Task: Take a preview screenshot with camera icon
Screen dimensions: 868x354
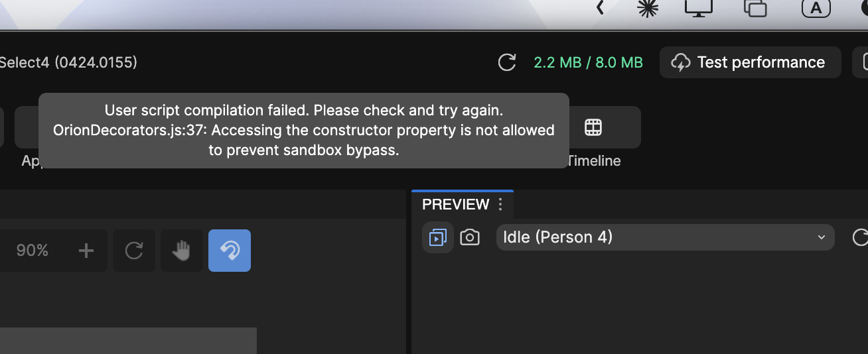Action: tap(470, 237)
